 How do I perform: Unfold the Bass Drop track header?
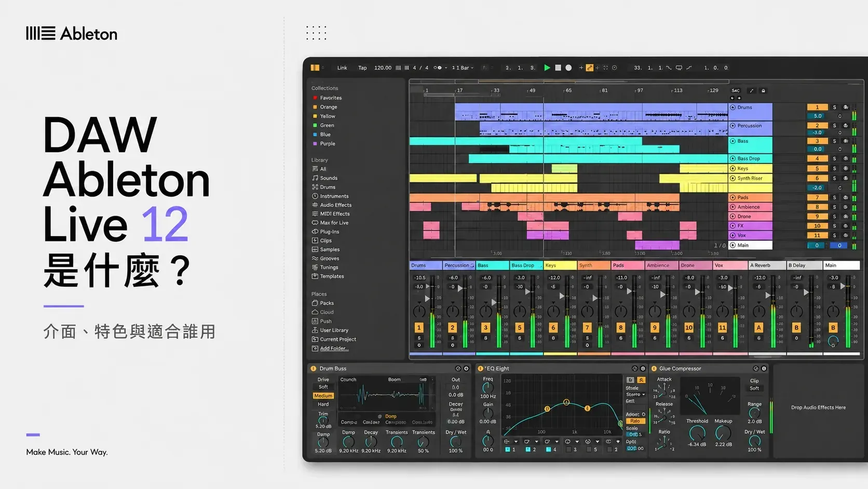[733, 158]
